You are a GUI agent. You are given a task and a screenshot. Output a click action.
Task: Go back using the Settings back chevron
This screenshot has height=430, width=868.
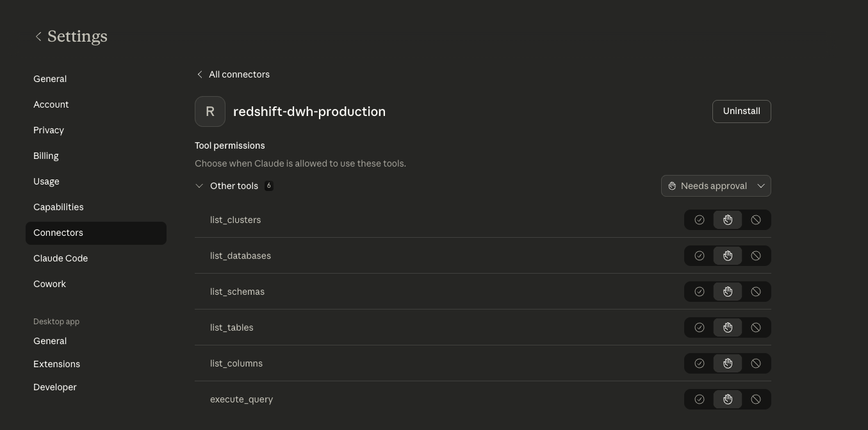[38, 37]
